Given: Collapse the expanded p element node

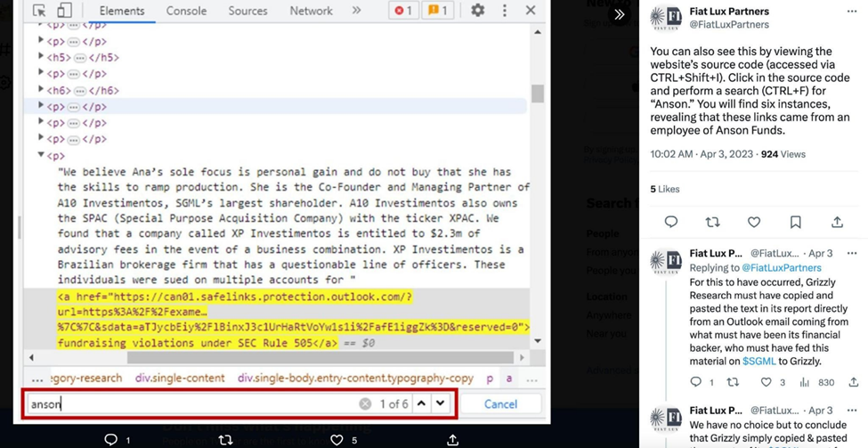Looking at the screenshot, I should tap(41, 155).
